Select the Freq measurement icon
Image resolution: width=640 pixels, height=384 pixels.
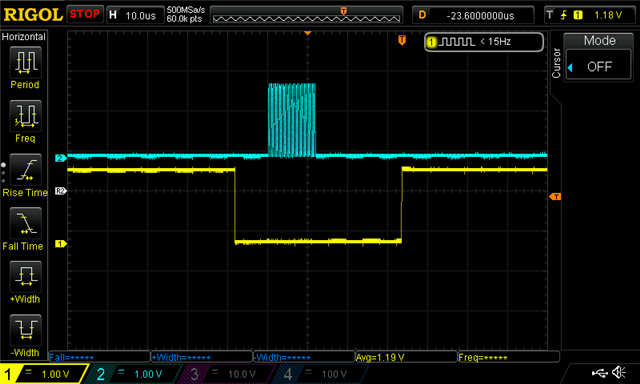pos(25,116)
